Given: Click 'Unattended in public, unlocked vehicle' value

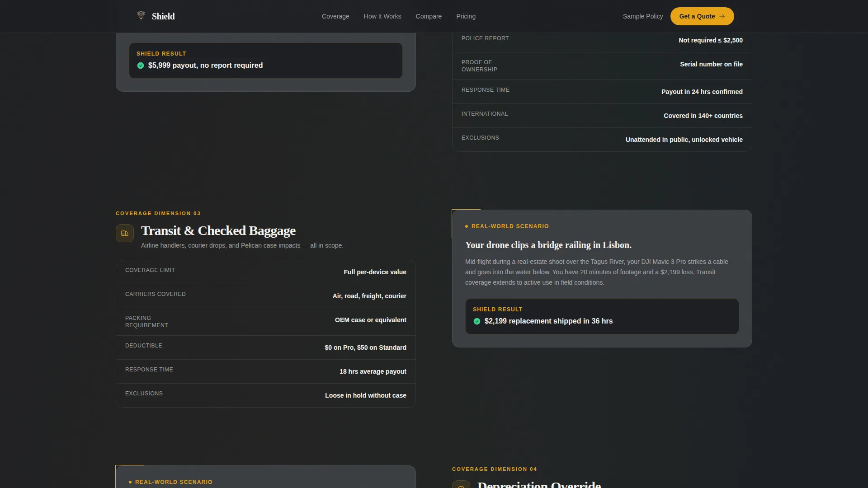Looking at the screenshot, I should (684, 140).
